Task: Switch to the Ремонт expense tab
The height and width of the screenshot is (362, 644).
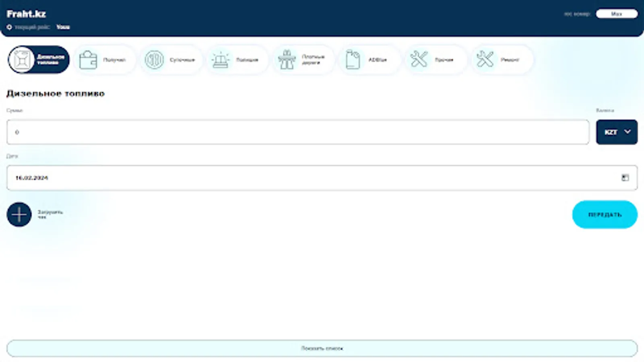Action: [502, 60]
